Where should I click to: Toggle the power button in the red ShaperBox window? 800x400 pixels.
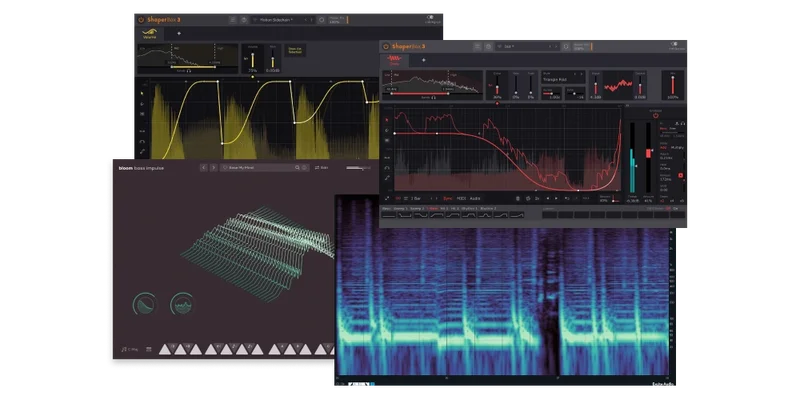click(x=386, y=46)
